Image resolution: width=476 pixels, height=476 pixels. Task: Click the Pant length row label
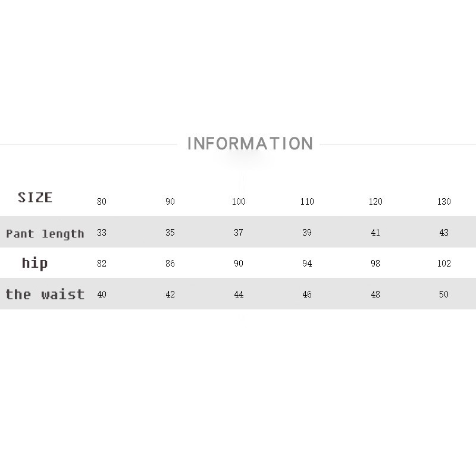(45, 234)
